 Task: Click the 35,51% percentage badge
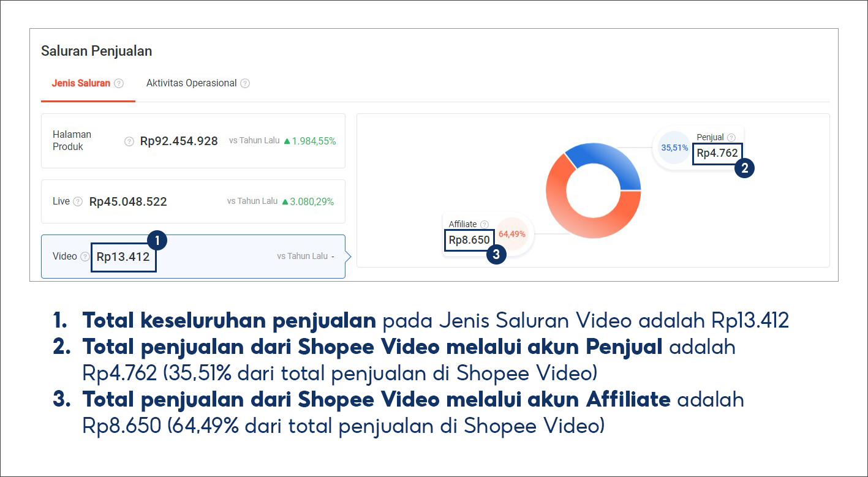pos(674,147)
